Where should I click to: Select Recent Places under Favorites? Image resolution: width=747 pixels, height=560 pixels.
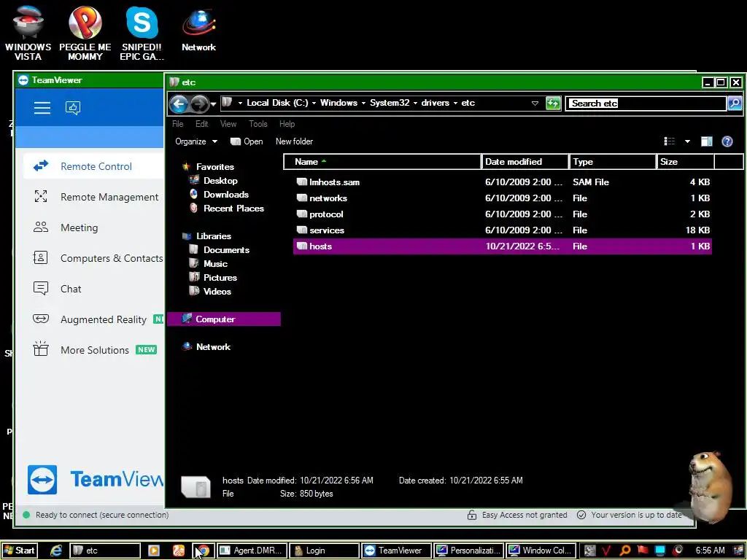coord(227,208)
